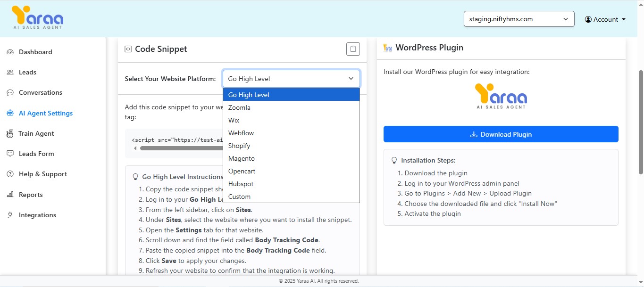644x287 pixels.
Task: Click "Open the Settings tab for that website" step
Action: [x=205, y=230]
